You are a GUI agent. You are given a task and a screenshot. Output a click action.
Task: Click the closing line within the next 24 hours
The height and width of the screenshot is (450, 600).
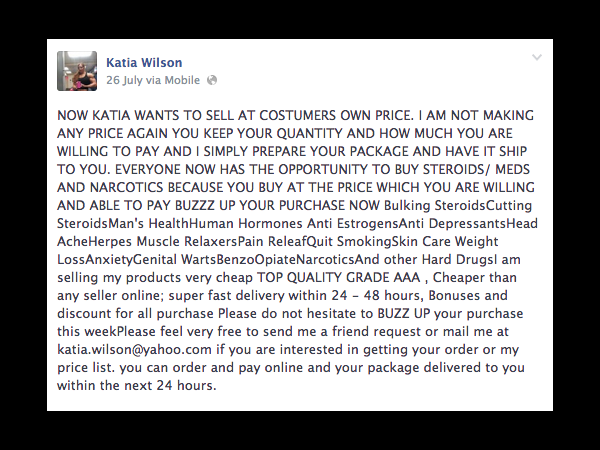(137, 385)
